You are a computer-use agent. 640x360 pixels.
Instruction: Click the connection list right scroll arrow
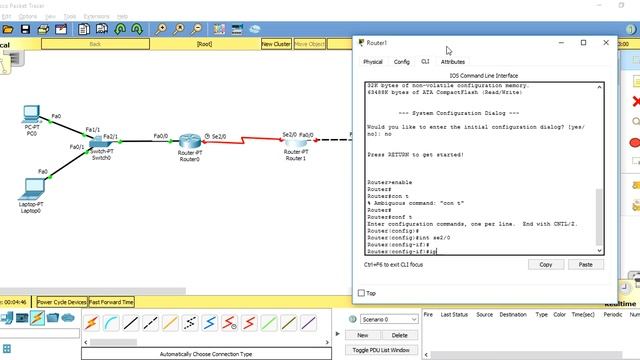[327, 342]
